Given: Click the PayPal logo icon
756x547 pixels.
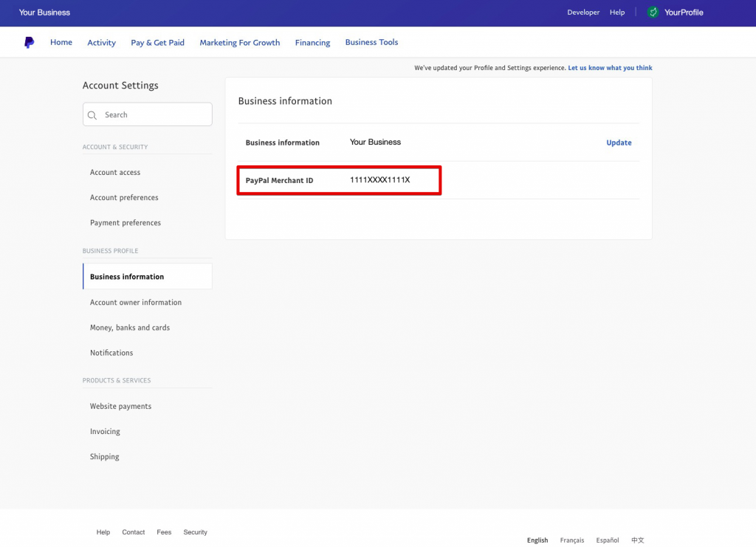Looking at the screenshot, I should 29,43.
